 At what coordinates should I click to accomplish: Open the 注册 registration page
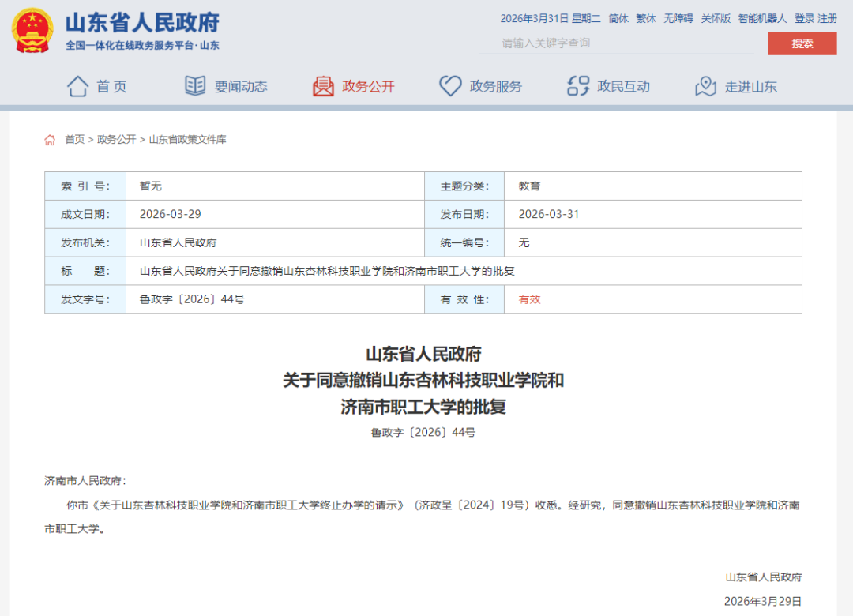tap(828, 18)
